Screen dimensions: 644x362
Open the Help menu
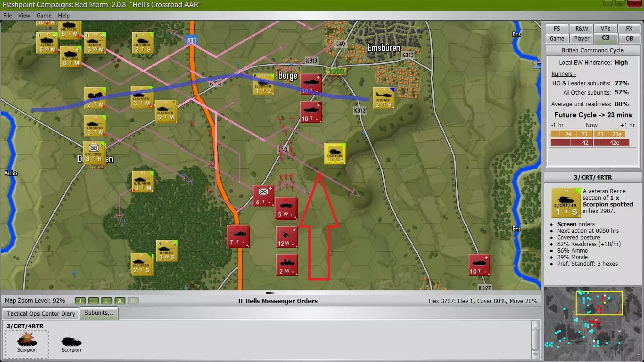[64, 16]
